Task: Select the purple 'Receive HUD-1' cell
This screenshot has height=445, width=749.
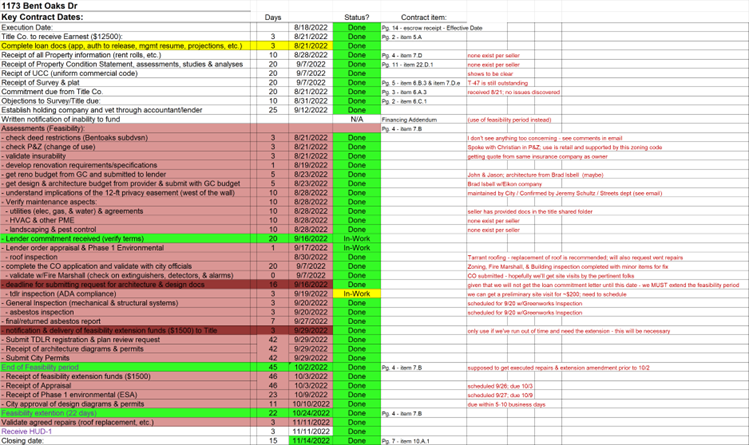Action: pyautogui.click(x=125, y=431)
